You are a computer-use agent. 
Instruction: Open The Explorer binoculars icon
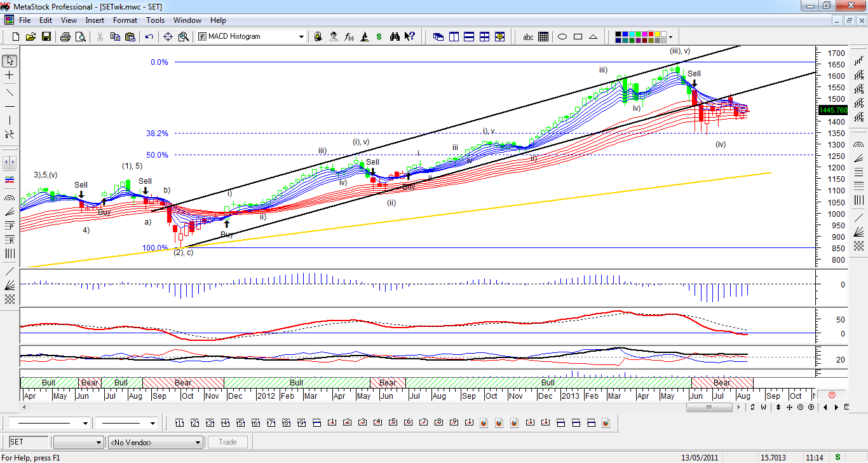tap(395, 37)
